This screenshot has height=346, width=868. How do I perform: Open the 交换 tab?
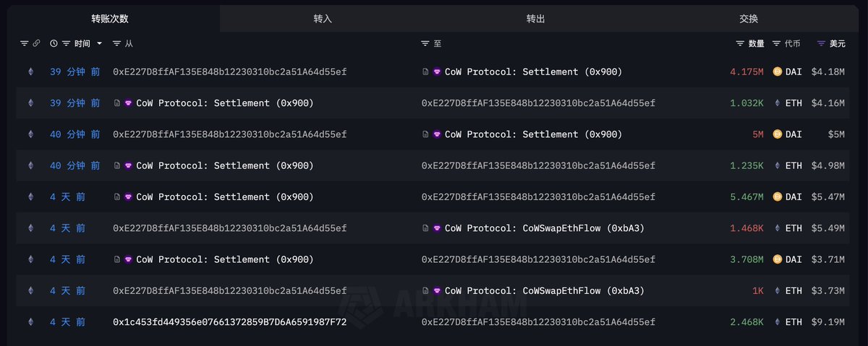tap(749, 18)
